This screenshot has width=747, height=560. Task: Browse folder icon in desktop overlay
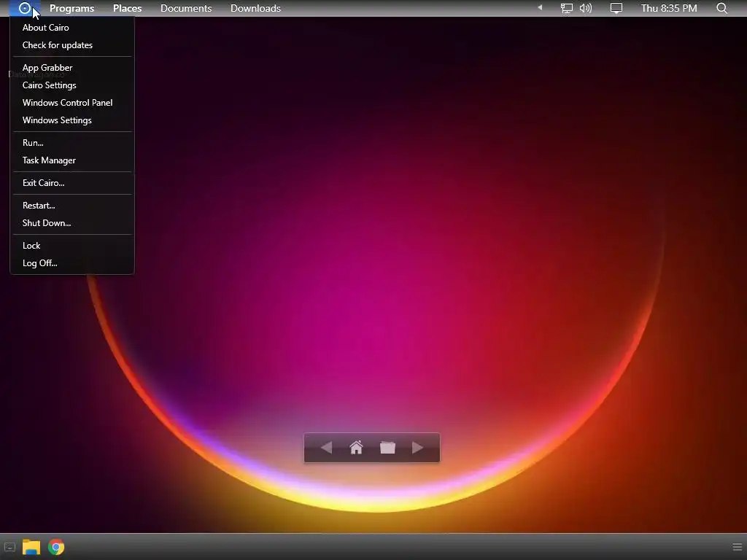point(388,448)
